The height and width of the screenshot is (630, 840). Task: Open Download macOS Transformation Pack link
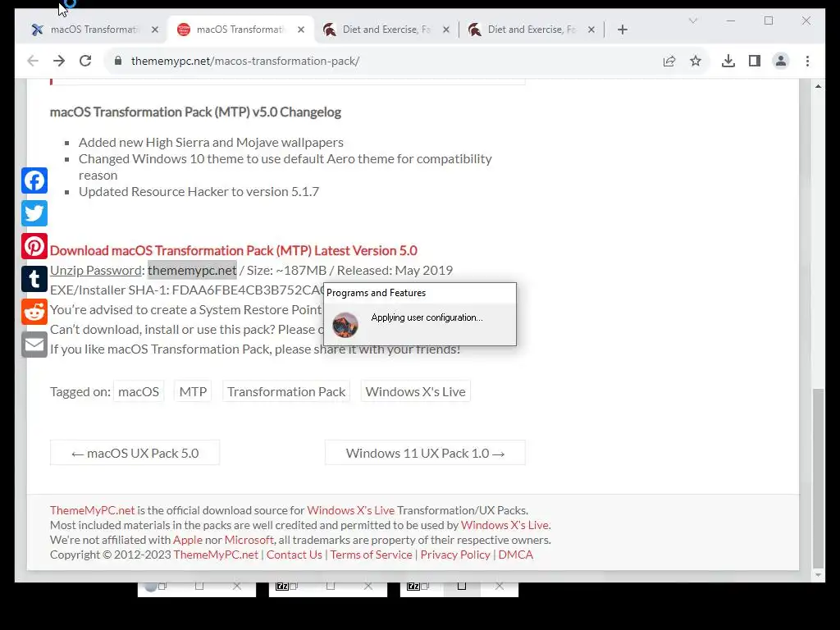[233, 251]
